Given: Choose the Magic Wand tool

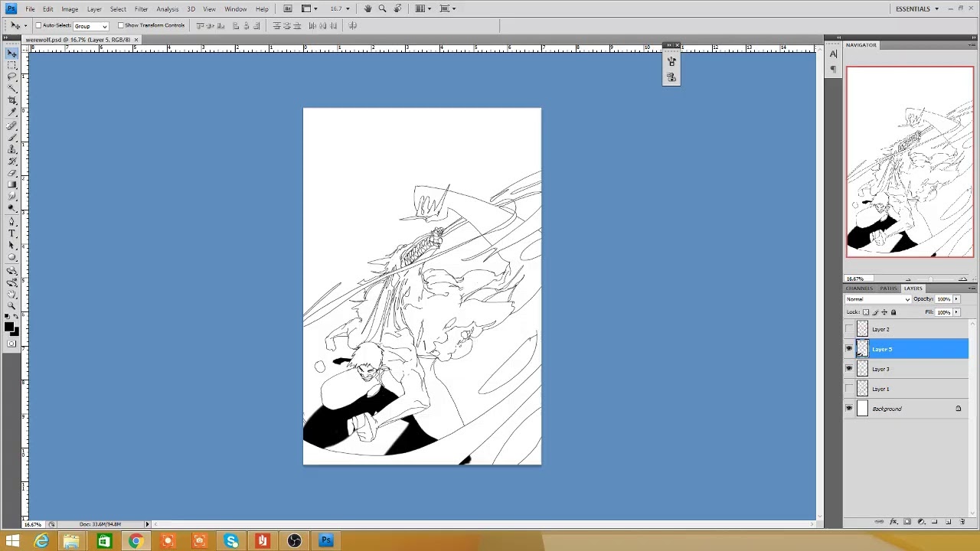Looking at the screenshot, I should (12, 88).
